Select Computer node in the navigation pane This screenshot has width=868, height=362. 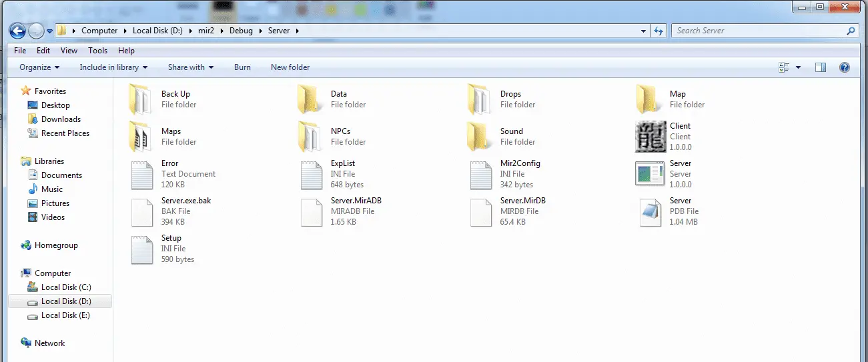click(x=53, y=273)
